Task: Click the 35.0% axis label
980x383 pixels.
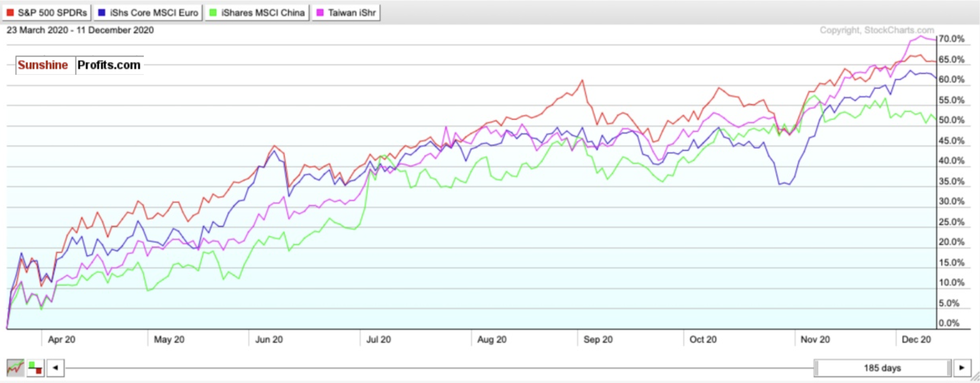Action: click(x=951, y=181)
